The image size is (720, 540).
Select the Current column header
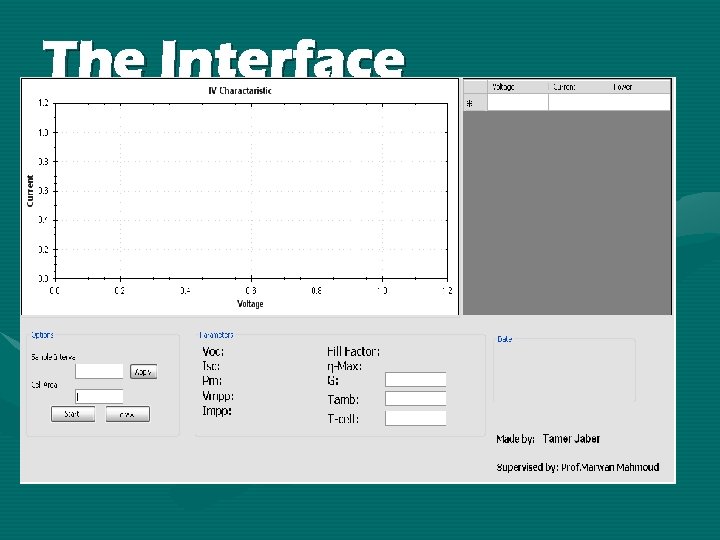click(x=579, y=87)
